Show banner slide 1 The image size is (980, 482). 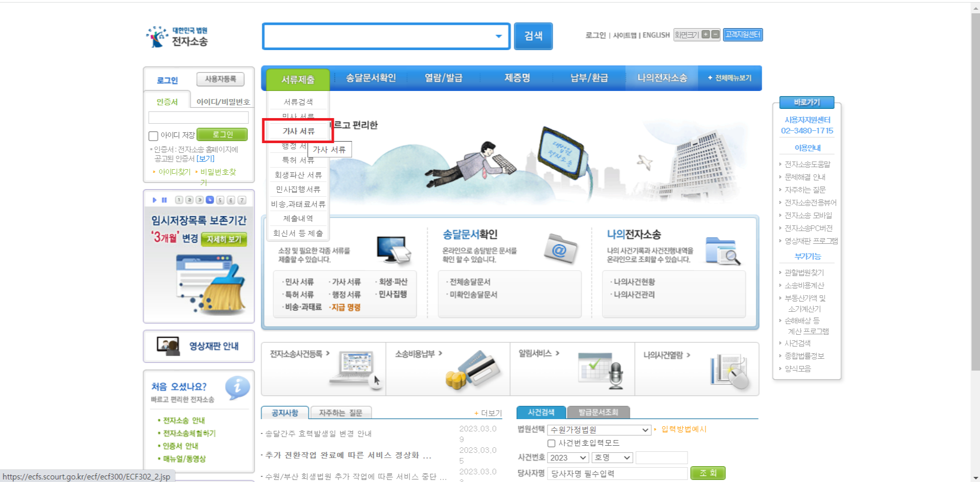click(x=179, y=200)
